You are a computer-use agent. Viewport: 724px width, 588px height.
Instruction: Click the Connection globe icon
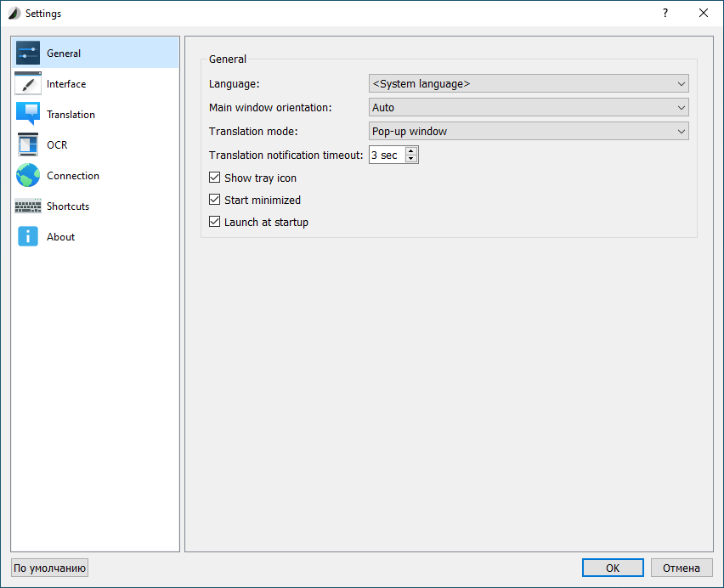point(28,176)
